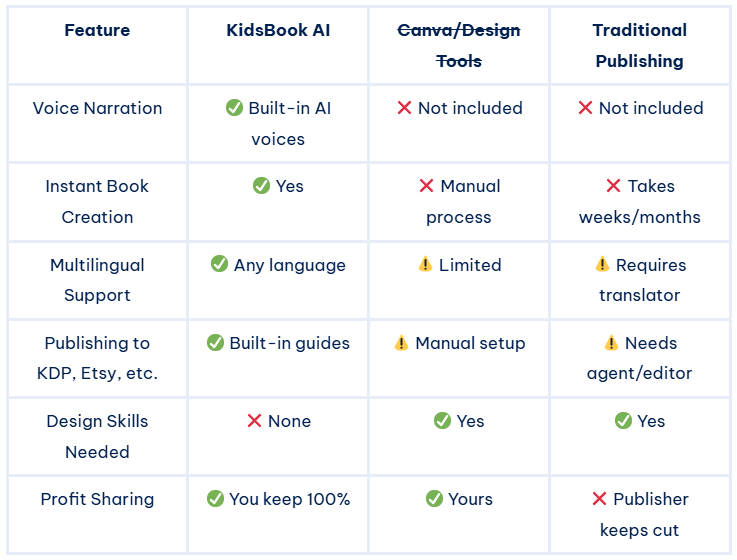Click red X beside Takes weeks/months
The height and width of the screenshot is (560, 737).
coord(614,186)
